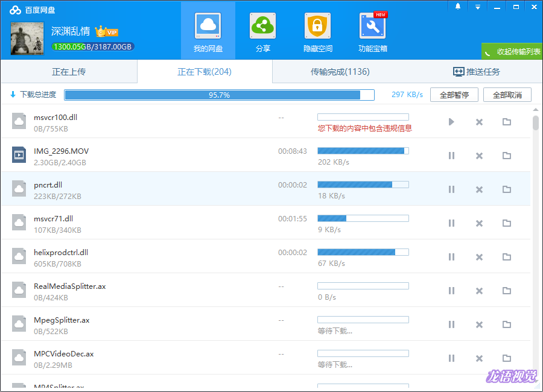Viewport: 543px width, 392px height.
Task: Select the file name pncrt.dll
Action: [48, 185]
